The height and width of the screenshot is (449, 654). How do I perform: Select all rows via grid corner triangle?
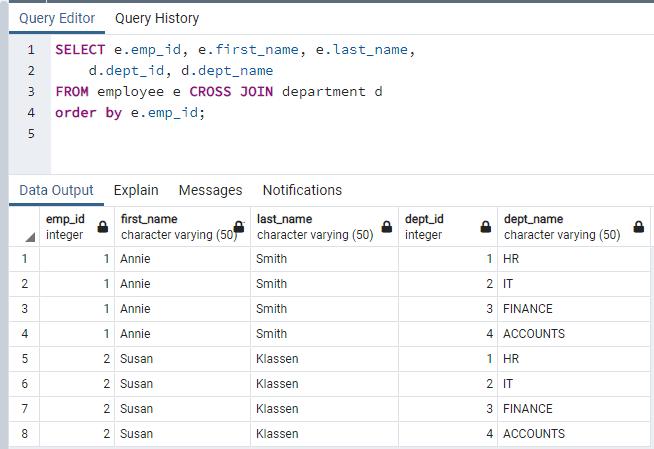click(28, 236)
